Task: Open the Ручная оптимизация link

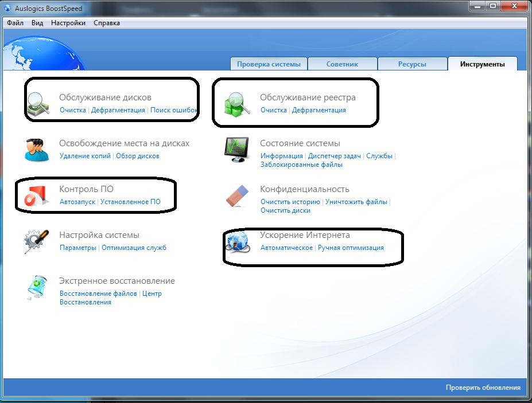Action: click(351, 248)
